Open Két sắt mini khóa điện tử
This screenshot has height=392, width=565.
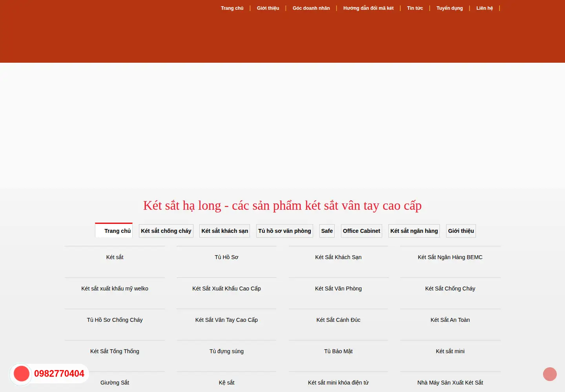click(x=338, y=383)
